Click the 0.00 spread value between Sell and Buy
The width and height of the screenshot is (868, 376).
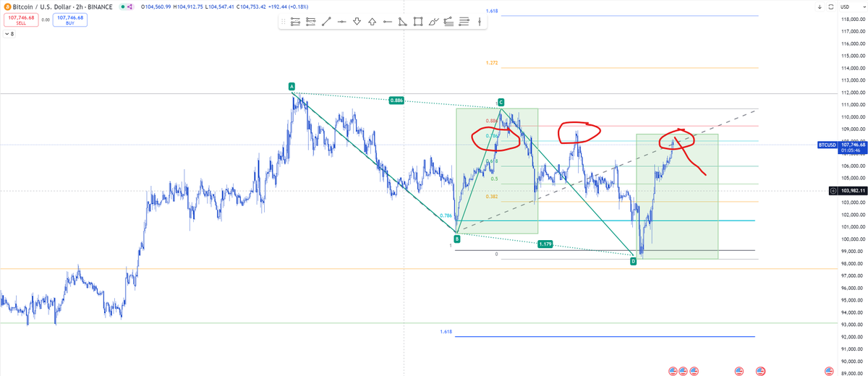point(46,20)
